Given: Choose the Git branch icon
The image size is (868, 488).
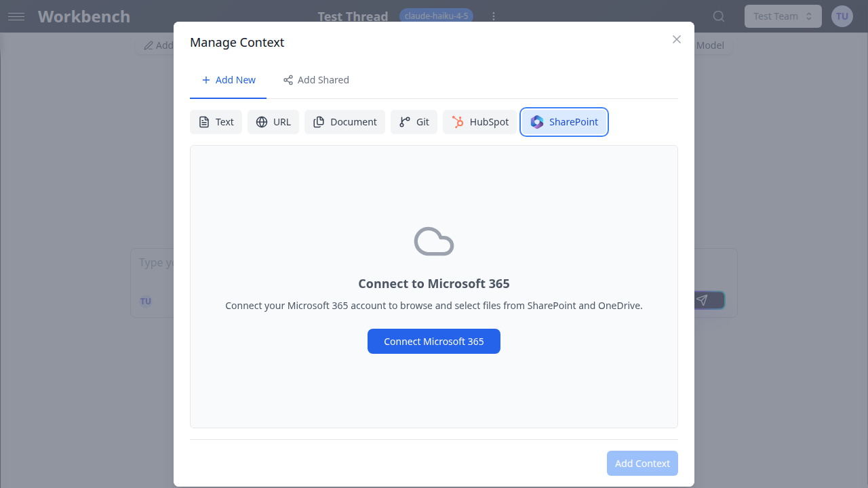Looking at the screenshot, I should tap(405, 121).
